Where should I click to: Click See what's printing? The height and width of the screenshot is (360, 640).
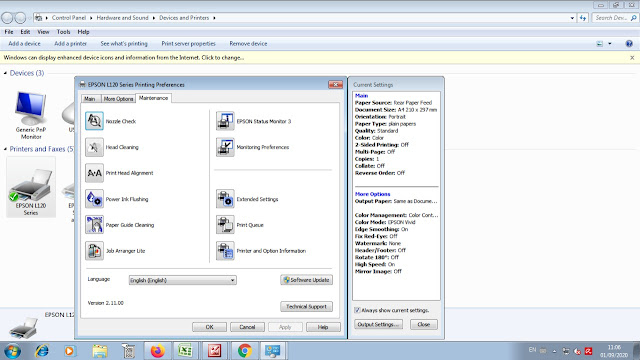coord(124,44)
